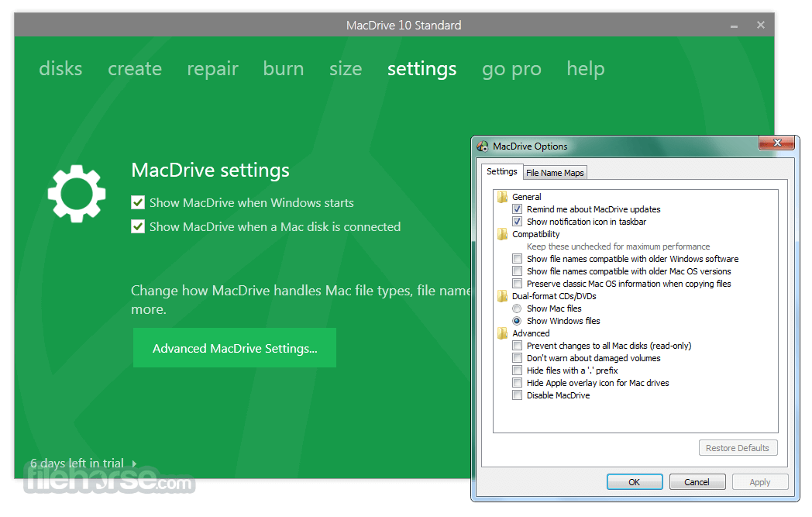The width and height of the screenshot is (812, 517).
Task: Click the arrow next to trial days left
Action: point(134,464)
